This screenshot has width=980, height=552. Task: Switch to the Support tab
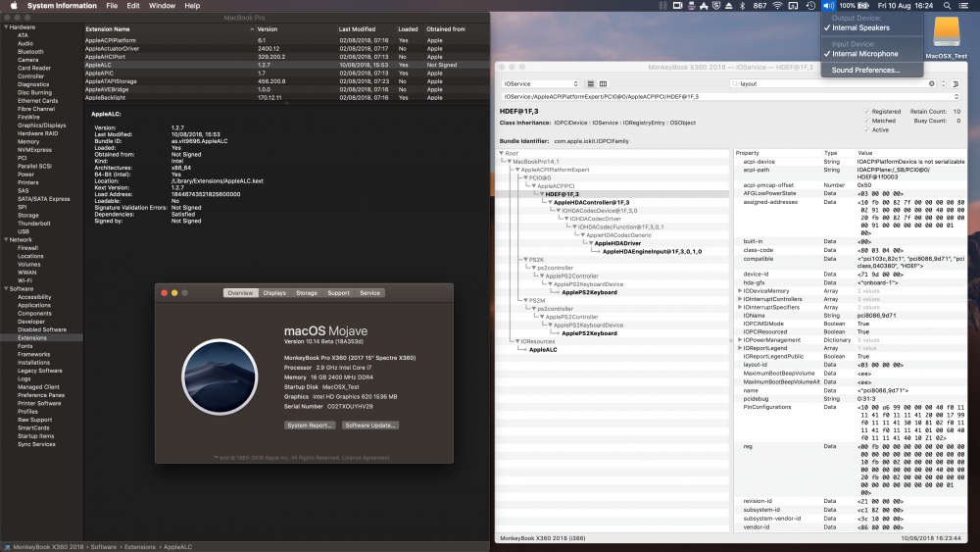(x=338, y=292)
